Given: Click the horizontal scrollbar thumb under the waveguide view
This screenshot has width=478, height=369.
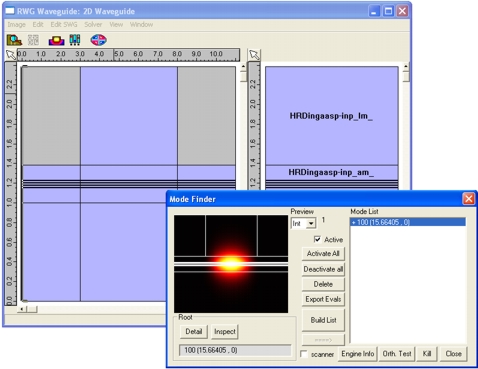Looking at the screenshot, I should coord(32,309).
